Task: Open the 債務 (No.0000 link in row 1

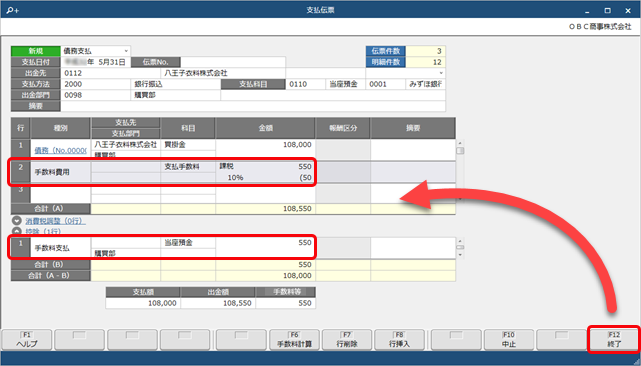Action: coord(61,150)
